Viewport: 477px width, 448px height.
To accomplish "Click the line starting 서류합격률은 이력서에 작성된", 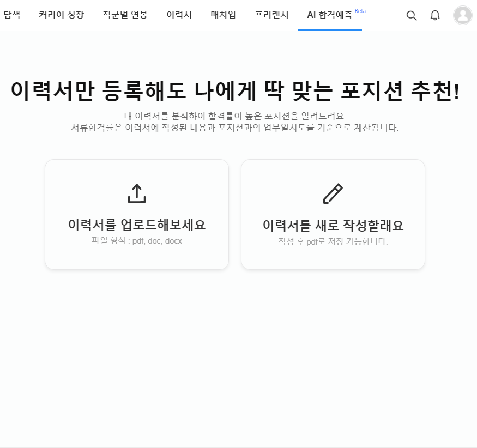I will point(235,127).
